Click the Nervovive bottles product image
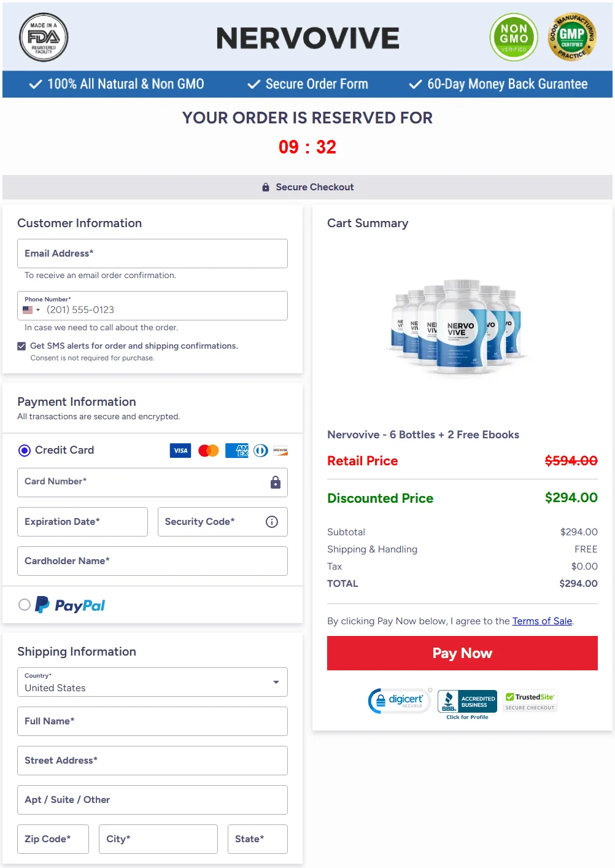This screenshot has width=615, height=868. point(457,327)
